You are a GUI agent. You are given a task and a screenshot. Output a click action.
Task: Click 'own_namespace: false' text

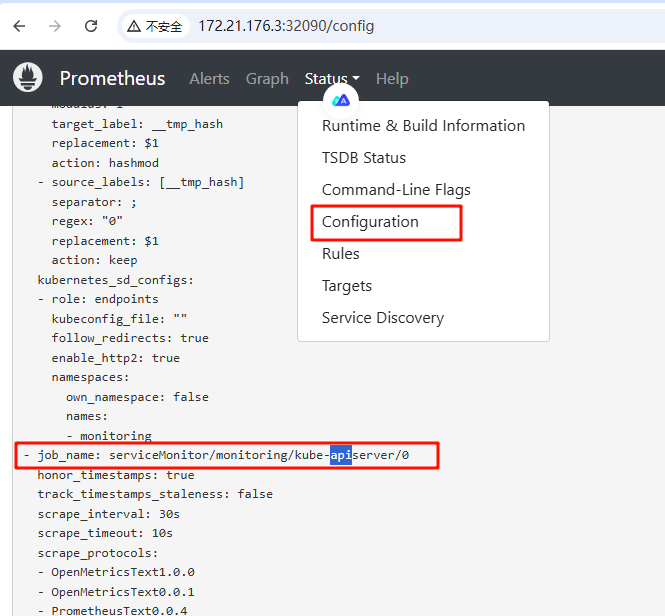point(137,397)
